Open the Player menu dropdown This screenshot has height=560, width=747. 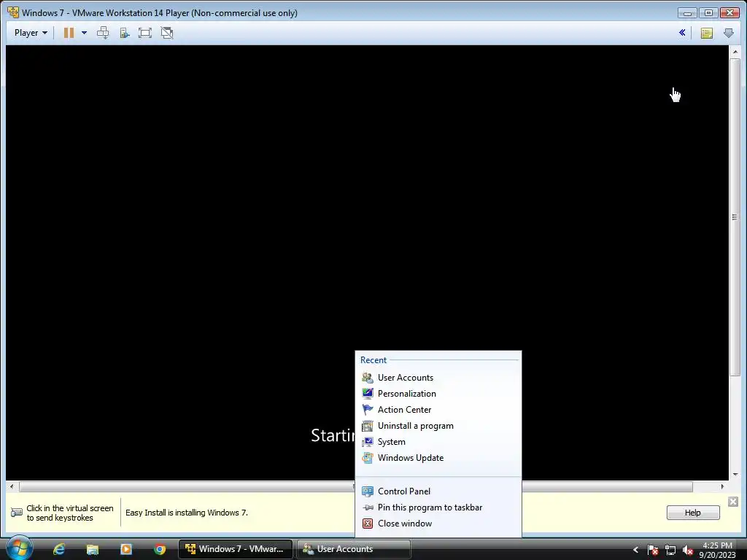[31, 33]
